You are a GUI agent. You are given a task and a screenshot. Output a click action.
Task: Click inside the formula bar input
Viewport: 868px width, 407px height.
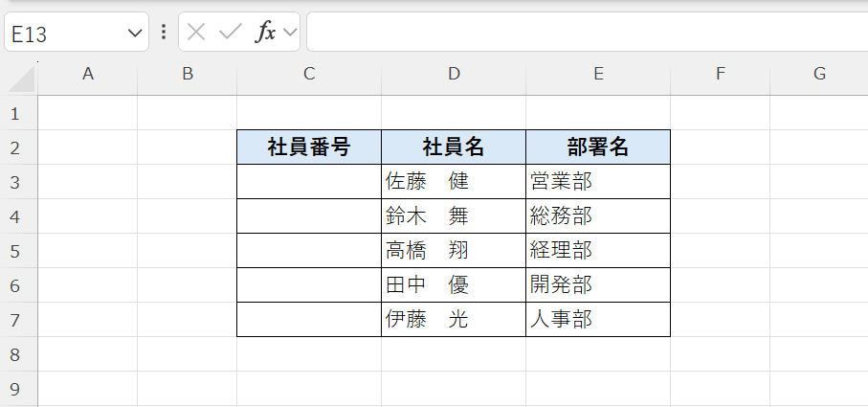(584, 32)
